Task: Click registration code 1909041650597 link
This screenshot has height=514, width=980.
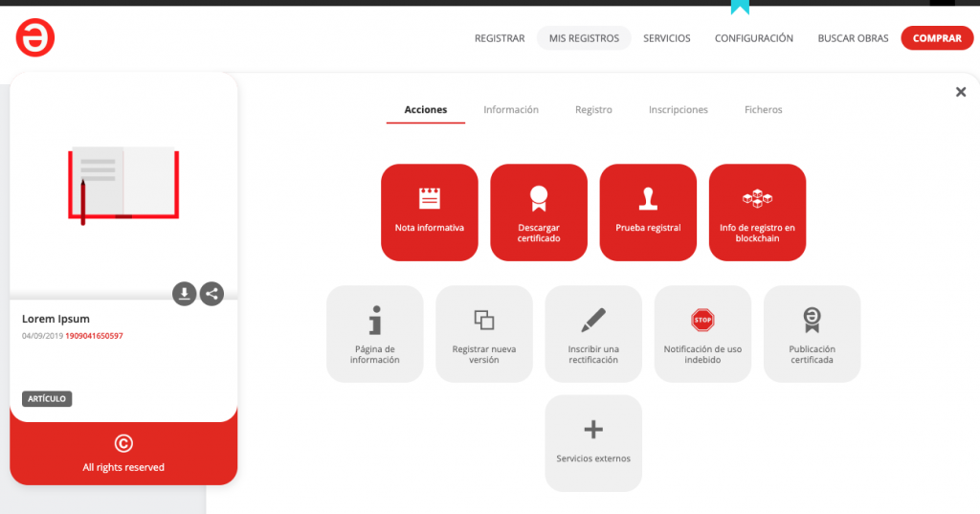Action: (94, 336)
